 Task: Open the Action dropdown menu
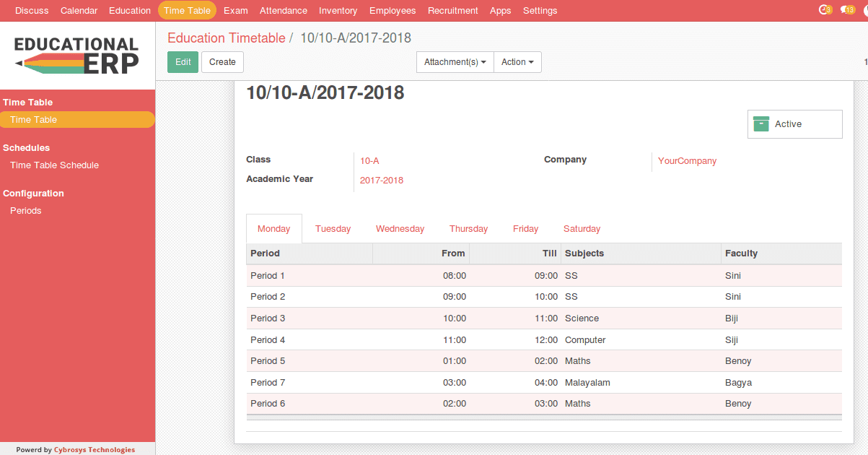(517, 62)
